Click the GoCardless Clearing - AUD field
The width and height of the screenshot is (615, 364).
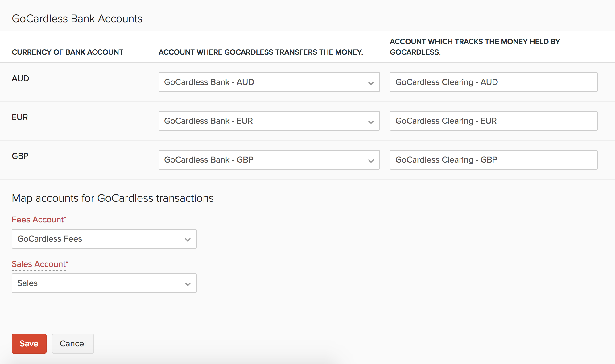(493, 82)
